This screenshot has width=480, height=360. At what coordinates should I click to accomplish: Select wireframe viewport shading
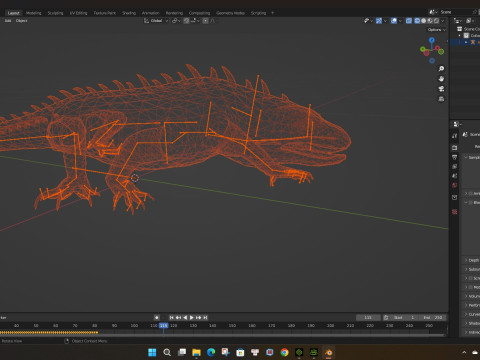[x=417, y=21]
